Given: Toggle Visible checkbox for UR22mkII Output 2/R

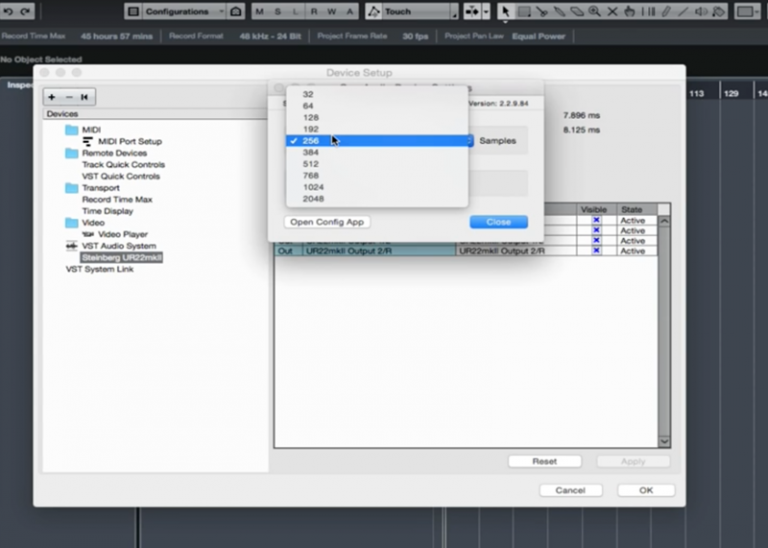Looking at the screenshot, I should tap(596, 251).
